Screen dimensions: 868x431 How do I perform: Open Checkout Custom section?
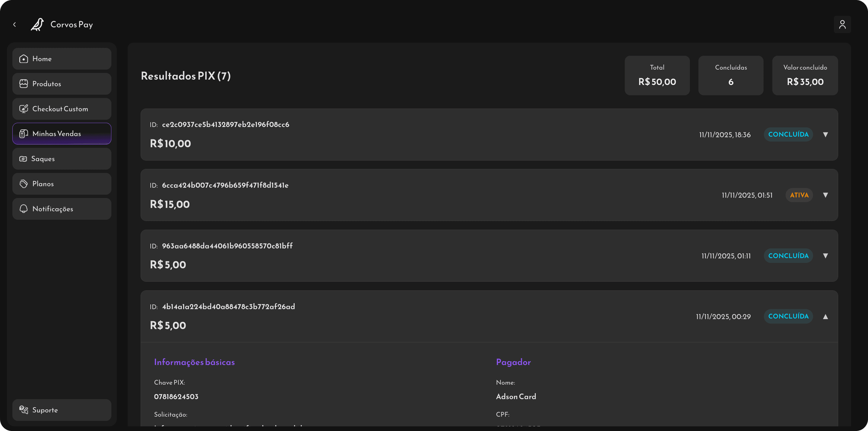(x=62, y=109)
